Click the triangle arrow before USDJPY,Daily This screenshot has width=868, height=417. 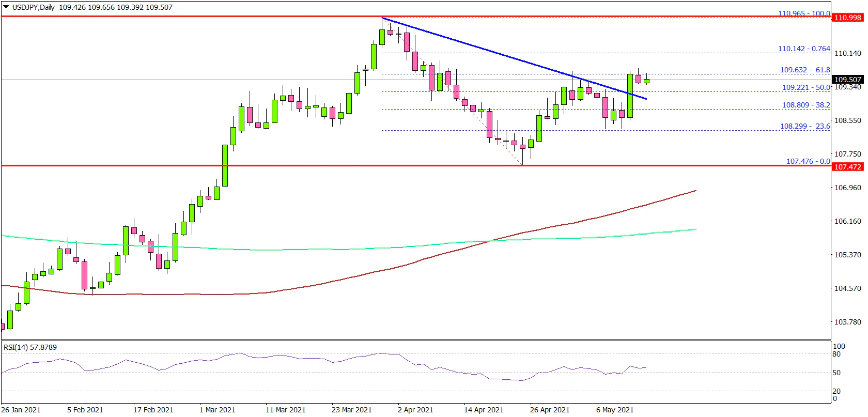click(x=6, y=7)
